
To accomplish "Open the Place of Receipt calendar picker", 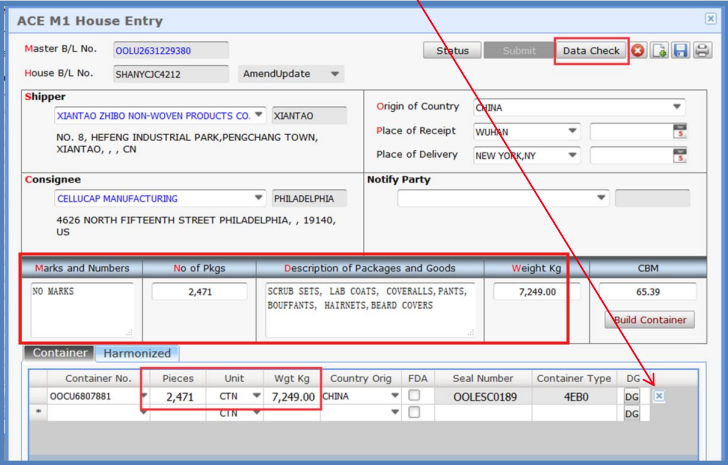I will pos(680,131).
